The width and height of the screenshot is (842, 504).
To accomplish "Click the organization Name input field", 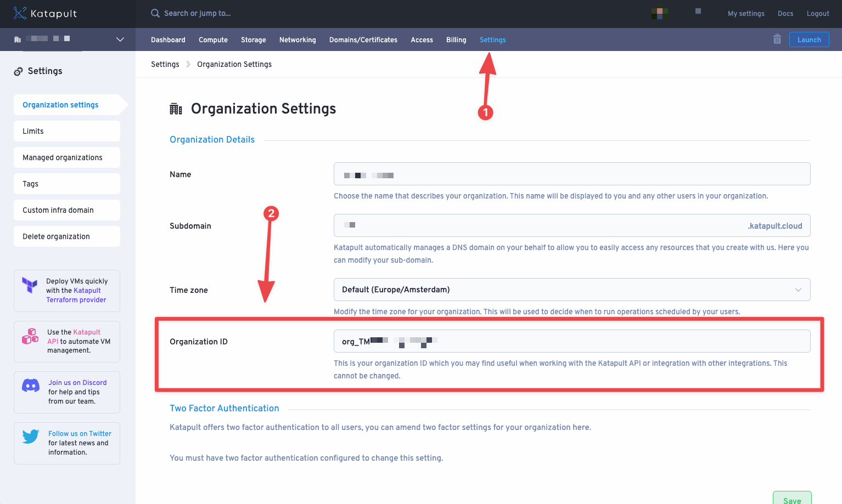I will point(572,174).
